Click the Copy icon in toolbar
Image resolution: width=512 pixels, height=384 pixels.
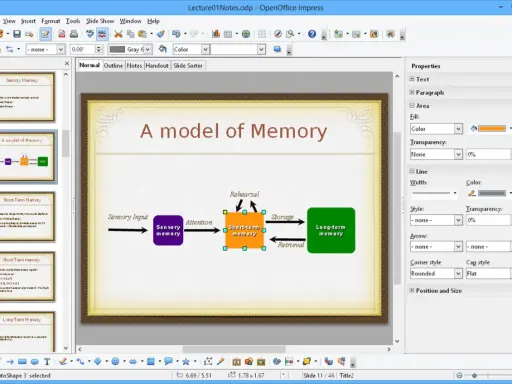point(130,34)
